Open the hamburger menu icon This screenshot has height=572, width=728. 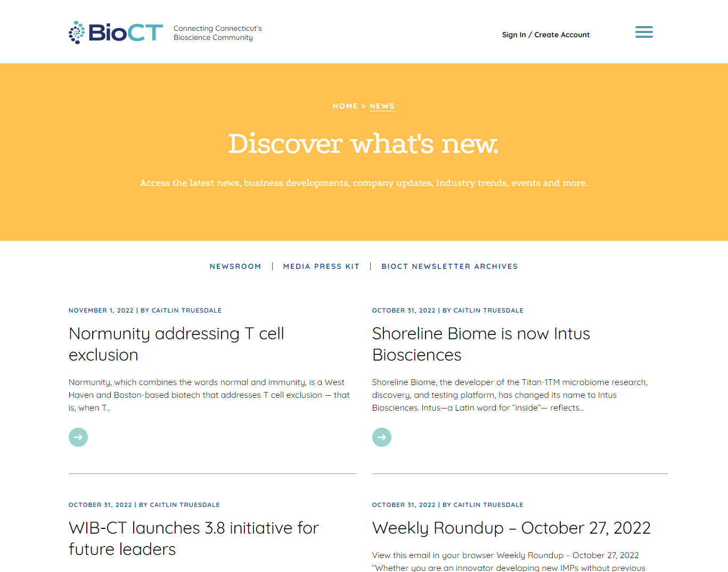pyautogui.click(x=644, y=32)
